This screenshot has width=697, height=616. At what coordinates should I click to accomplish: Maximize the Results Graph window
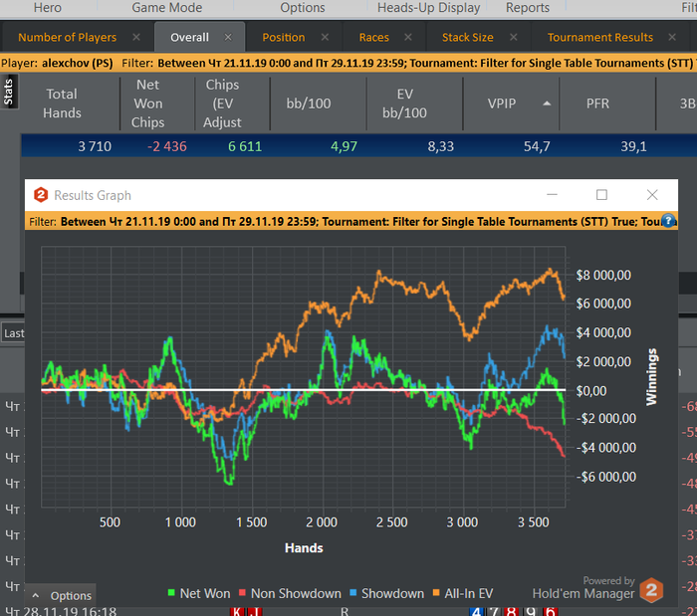tap(601, 194)
